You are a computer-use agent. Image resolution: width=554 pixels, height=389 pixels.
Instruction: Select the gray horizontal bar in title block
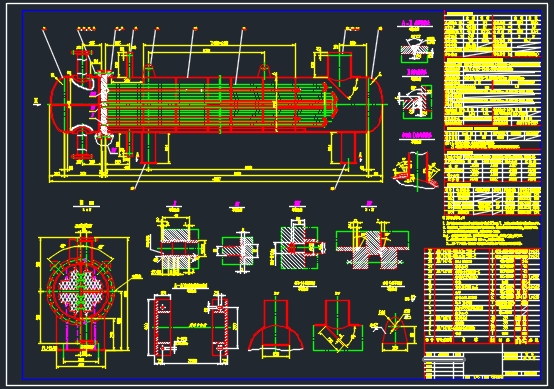click(444, 359)
